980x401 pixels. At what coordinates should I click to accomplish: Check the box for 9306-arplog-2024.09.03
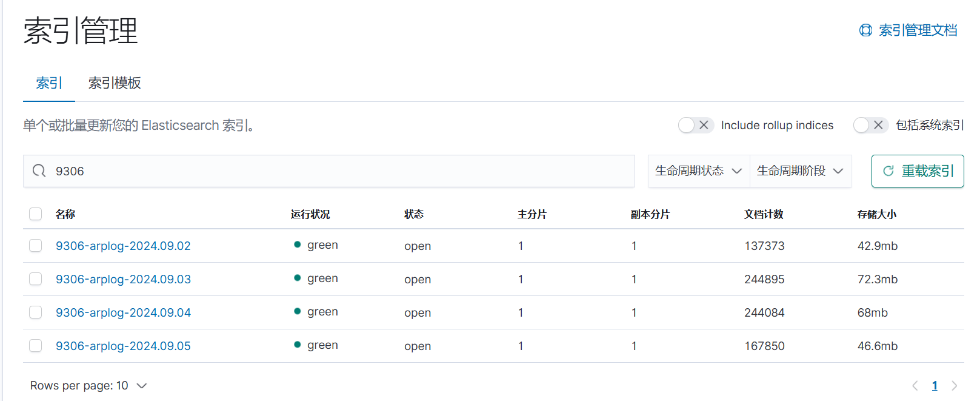(36, 278)
